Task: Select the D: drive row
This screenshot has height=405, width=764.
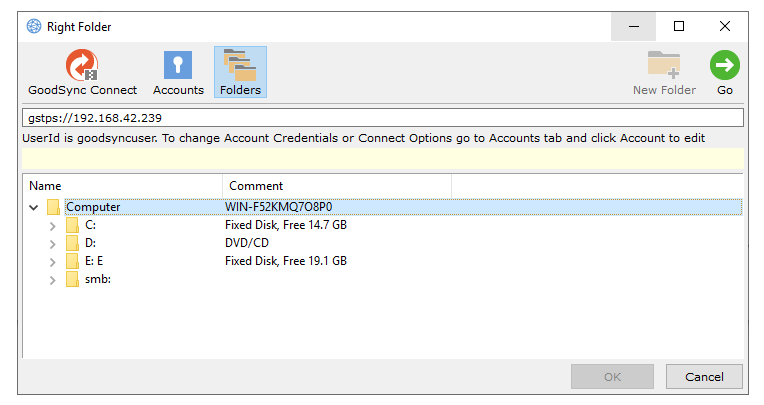Action: click(91, 244)
